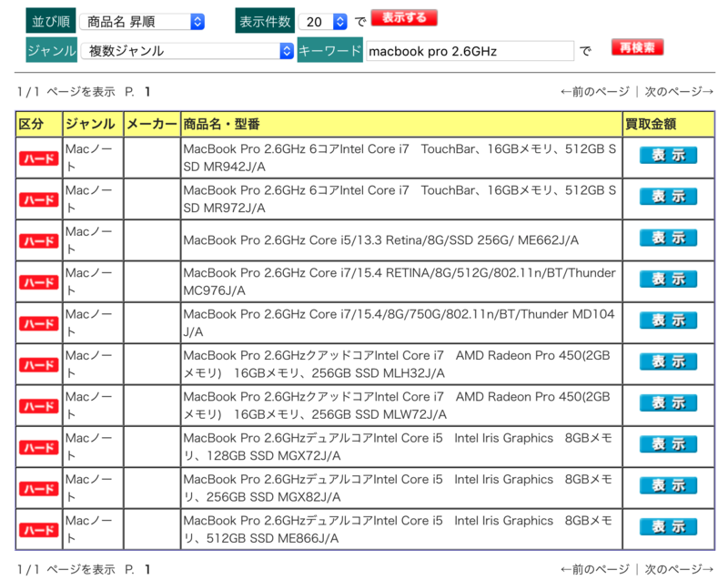Show the price for MGX72J/A
Viewport: 728px width, 580px height.
pyautogui.click(x=668, y=444)
